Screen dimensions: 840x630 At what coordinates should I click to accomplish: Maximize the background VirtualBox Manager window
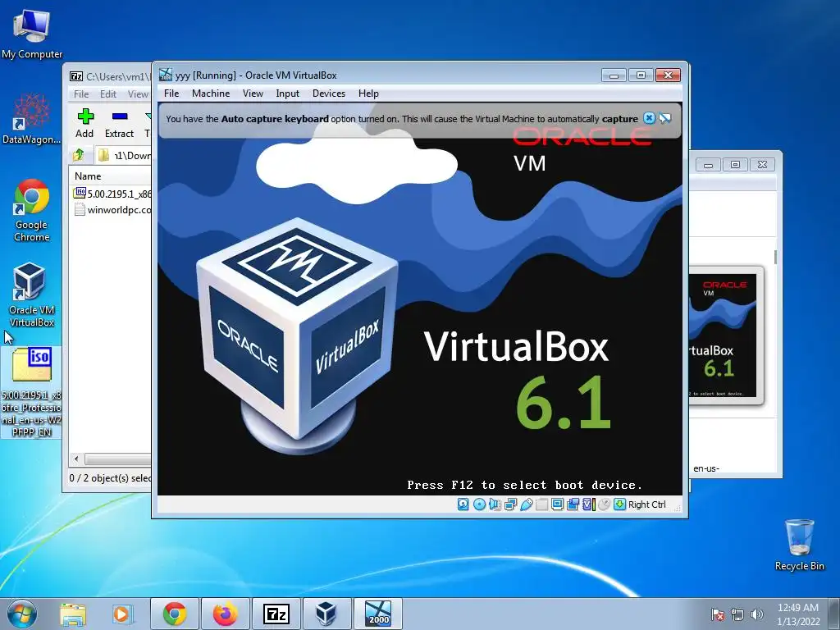[x=735, y=165]
